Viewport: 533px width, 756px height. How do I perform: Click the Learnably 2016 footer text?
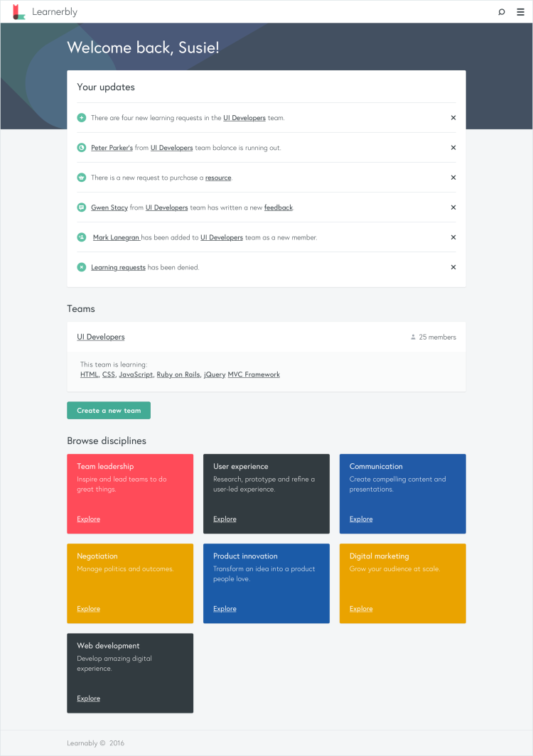point(95,743)
